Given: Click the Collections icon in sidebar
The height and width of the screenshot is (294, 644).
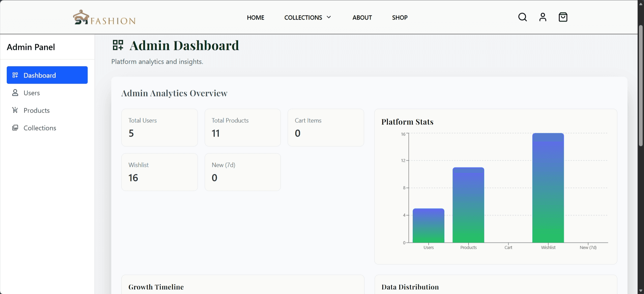Looking at the screenshot, I should [x=15, y=128].
